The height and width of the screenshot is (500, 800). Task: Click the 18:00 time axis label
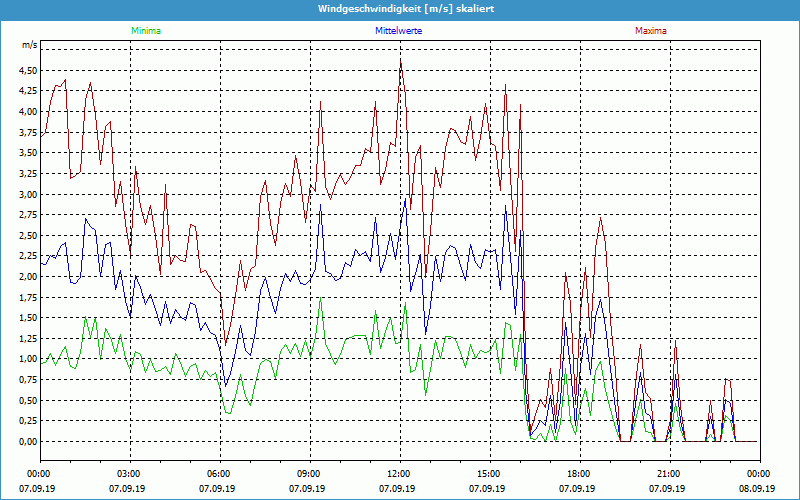(x=579, y=474)
